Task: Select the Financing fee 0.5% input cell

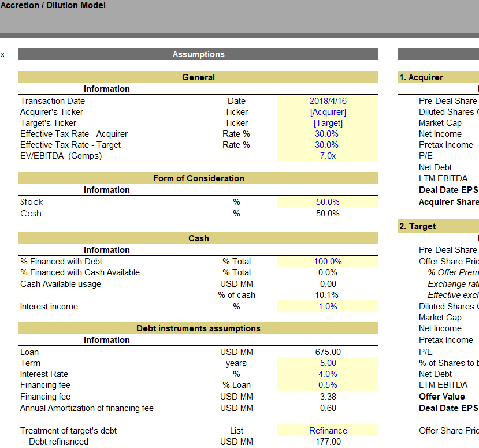Action: [x=328, y=385]
